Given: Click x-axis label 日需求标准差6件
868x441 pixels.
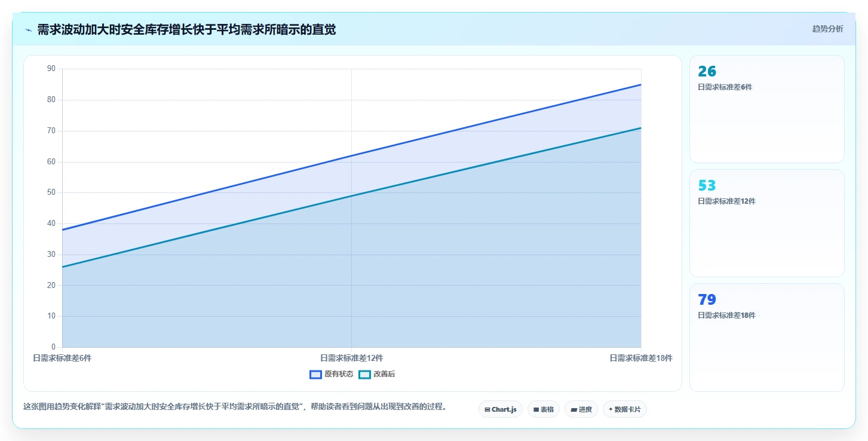Looking at the screenshot, I should [62, 358].
